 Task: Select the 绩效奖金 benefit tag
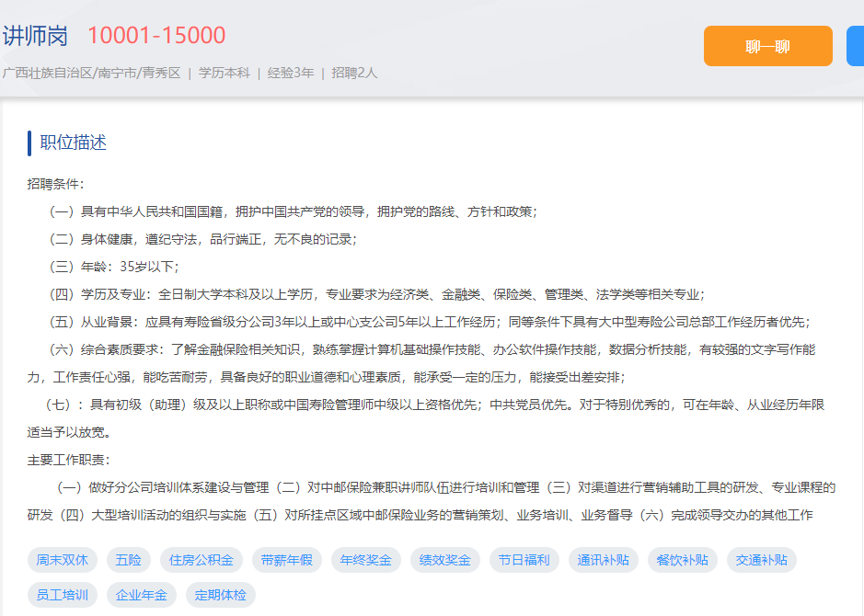[x=445, y=561]
